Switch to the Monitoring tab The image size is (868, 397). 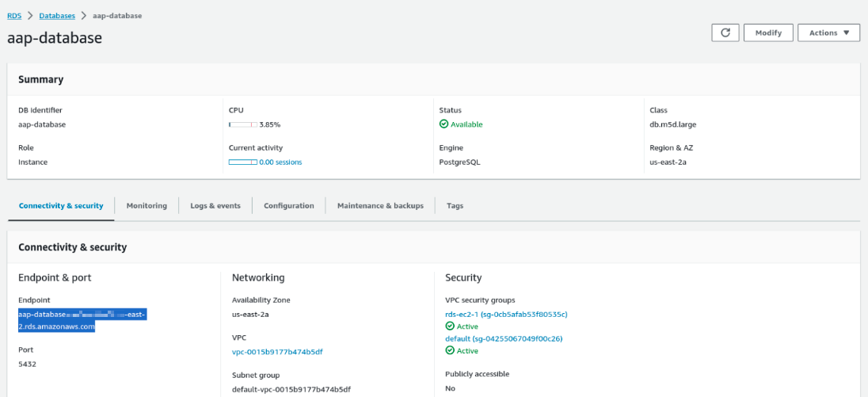tap(147, 206)
